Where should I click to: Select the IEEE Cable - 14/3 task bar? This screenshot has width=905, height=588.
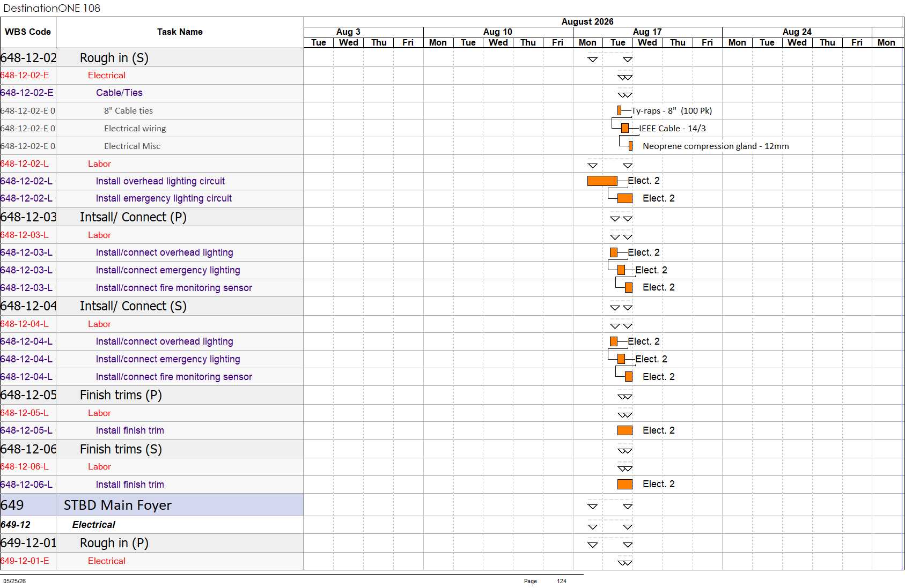pyautogui.click(x=625, y=128)
